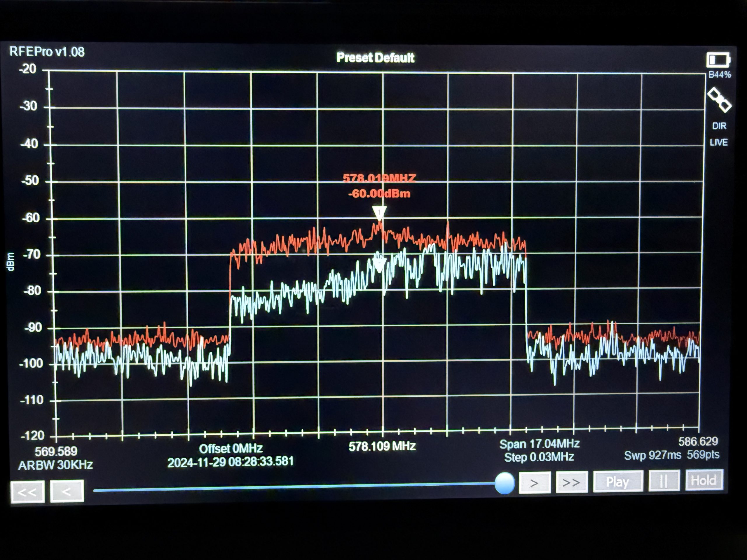Toggle the Hold button
The height and width of the screenshot is (560, 747).
[704, 480]
